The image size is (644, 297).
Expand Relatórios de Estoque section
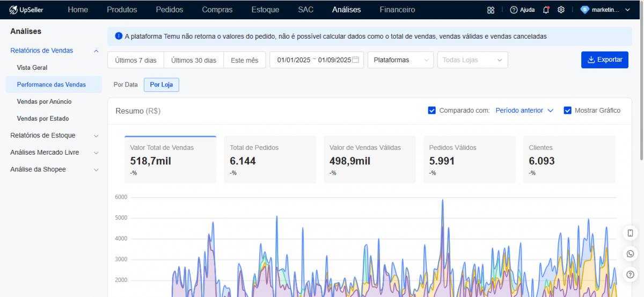[54, 135]
